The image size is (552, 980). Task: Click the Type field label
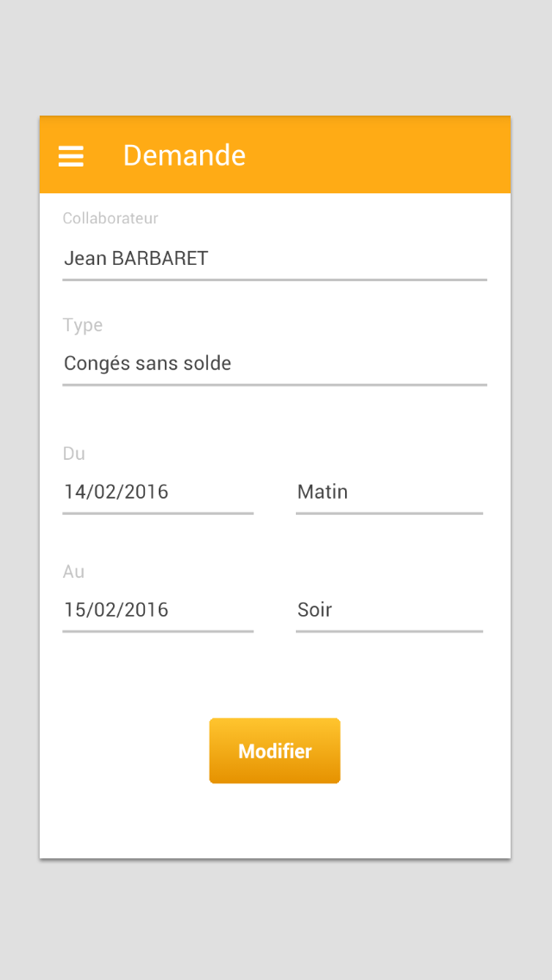83,325
